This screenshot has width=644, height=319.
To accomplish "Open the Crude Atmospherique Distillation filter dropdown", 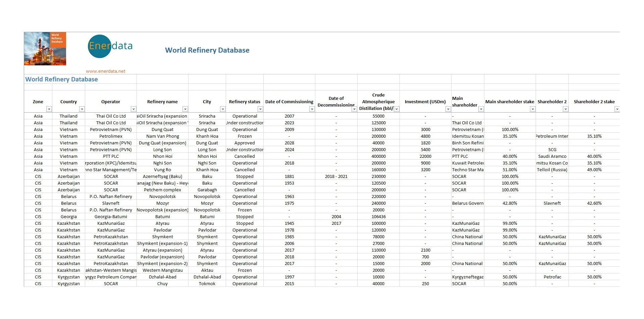I will pyautogui.click(x=396, y=109).
